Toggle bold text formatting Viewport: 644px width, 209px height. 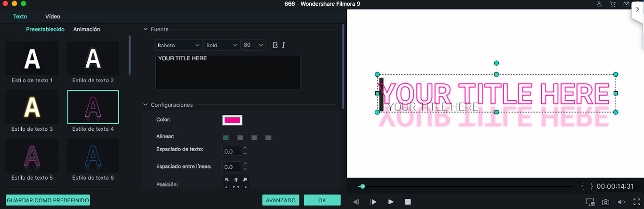pyautogui.click(x=275, y=45)
